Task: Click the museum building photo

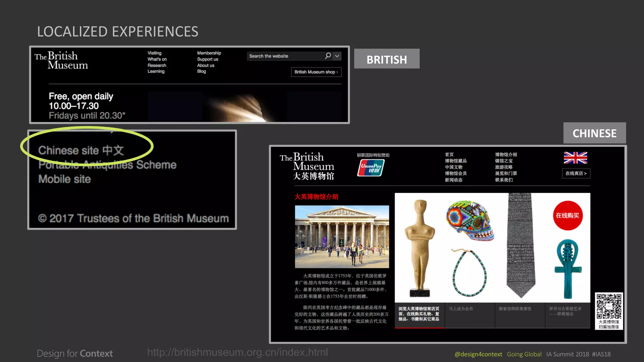Action: point(342,237)
